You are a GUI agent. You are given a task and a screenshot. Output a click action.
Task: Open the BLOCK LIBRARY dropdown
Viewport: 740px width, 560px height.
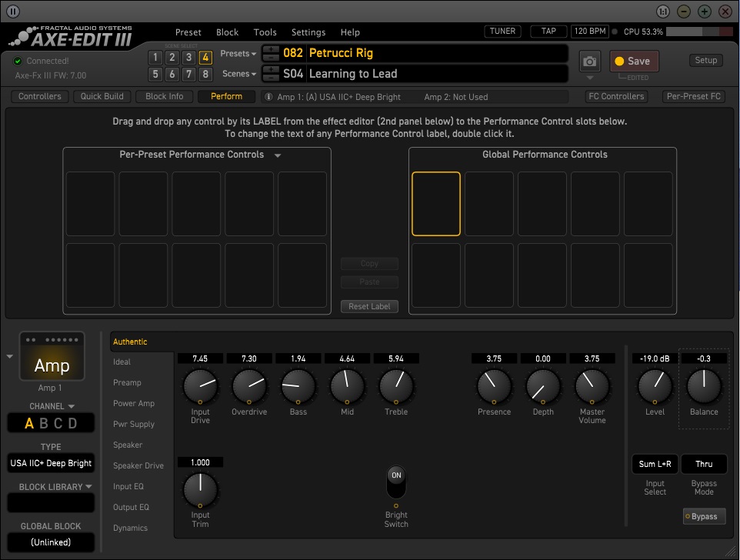pyautogui.click(x=55, y=487)
